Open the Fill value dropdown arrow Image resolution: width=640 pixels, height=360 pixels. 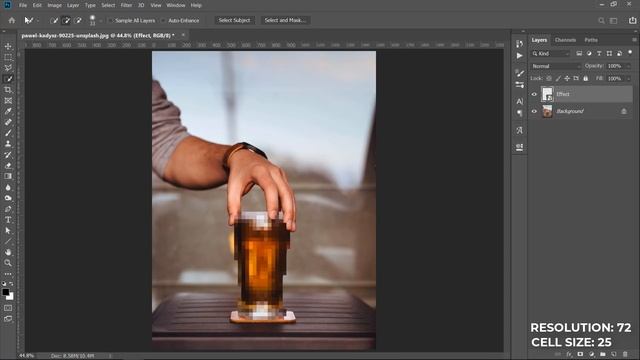point(628,78)
